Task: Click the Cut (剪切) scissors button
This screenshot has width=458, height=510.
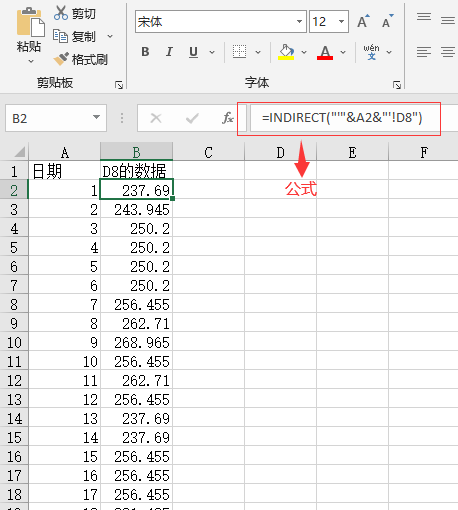Action: (x=75, y=13)
